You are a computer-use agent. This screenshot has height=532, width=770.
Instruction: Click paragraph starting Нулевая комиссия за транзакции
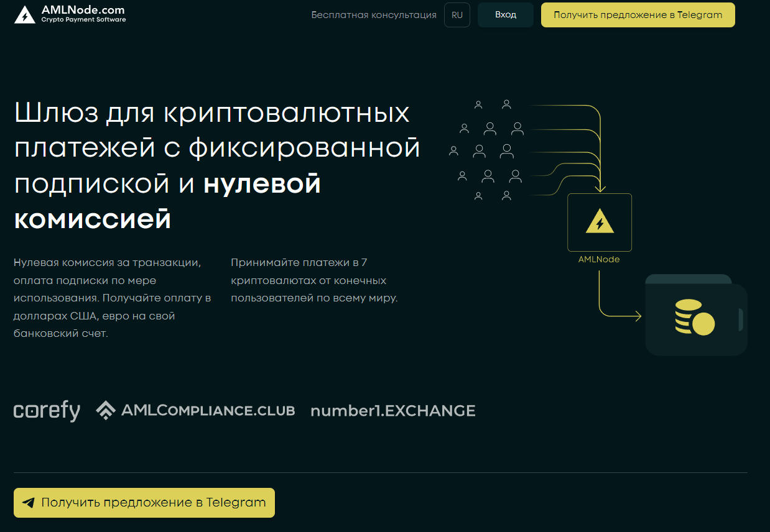tap(112, 298)
